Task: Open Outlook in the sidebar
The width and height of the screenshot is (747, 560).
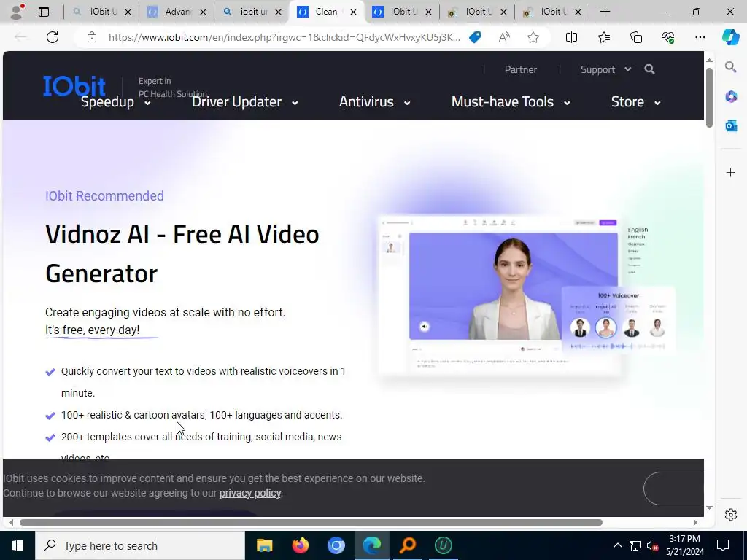Action: [731, 125]
